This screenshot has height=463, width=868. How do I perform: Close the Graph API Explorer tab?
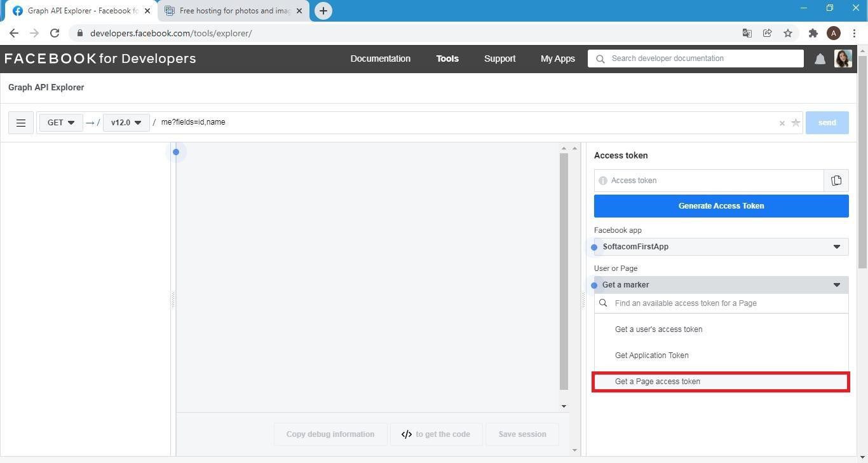[x=147, y=11]
